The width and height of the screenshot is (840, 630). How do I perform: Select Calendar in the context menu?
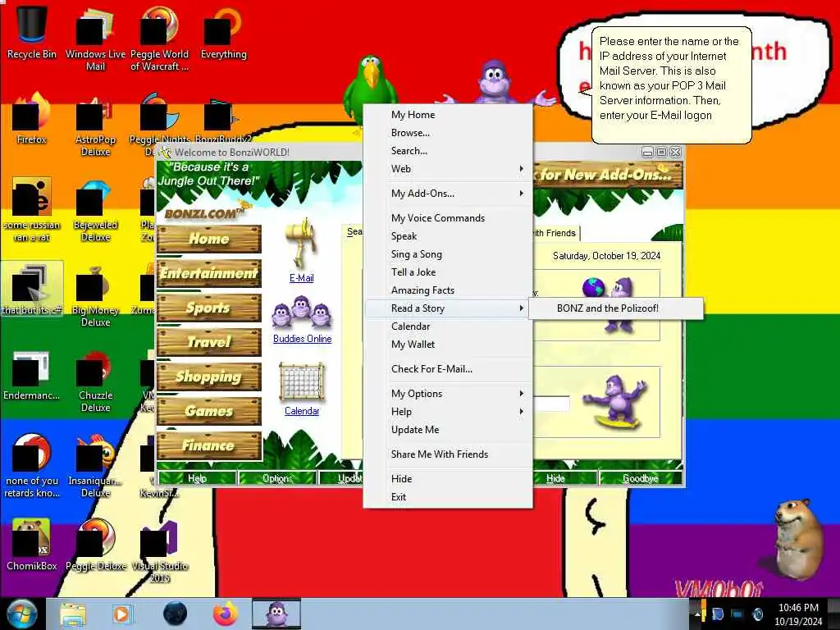click(449, 326)
